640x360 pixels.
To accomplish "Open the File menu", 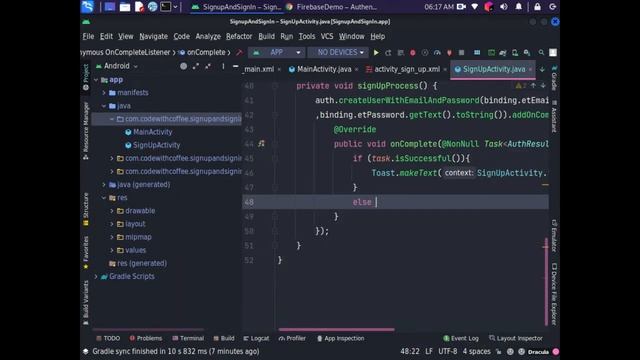I will [x=88, y=36].
